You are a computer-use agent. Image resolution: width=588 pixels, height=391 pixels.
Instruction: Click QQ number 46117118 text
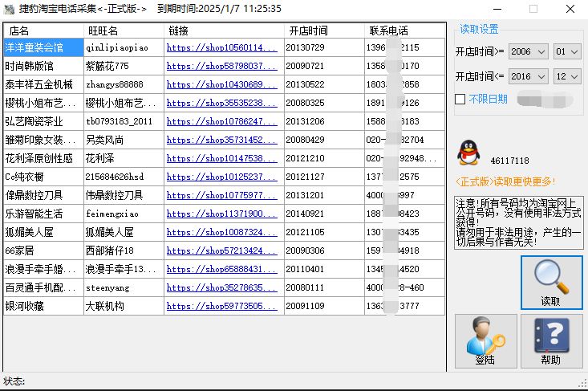point(509,161)
